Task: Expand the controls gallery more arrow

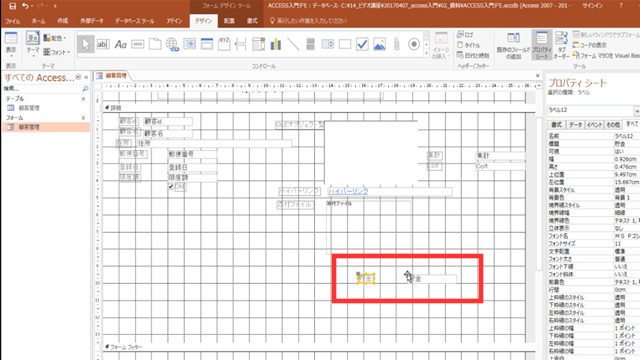Action: [x=427, y=54]
